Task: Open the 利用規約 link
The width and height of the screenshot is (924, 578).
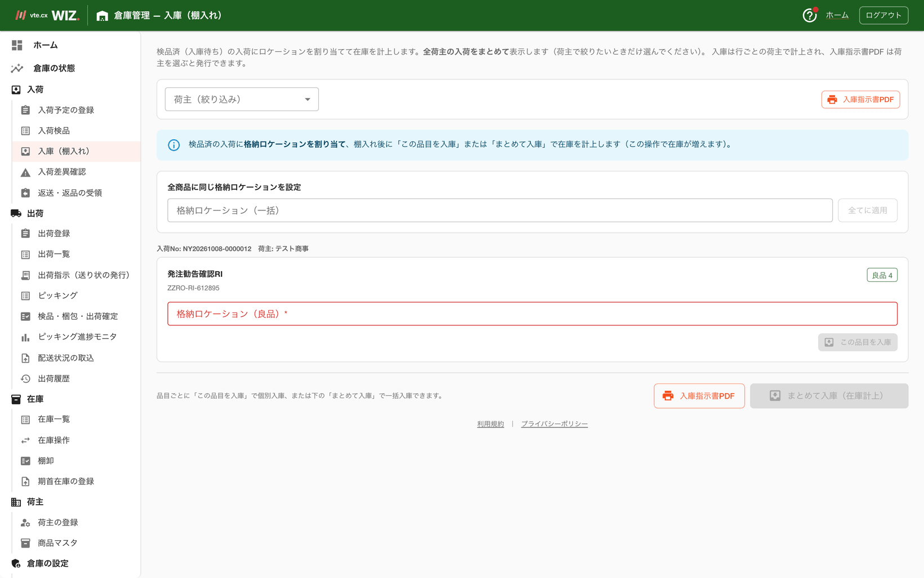Action: click(x=491, y=424)
